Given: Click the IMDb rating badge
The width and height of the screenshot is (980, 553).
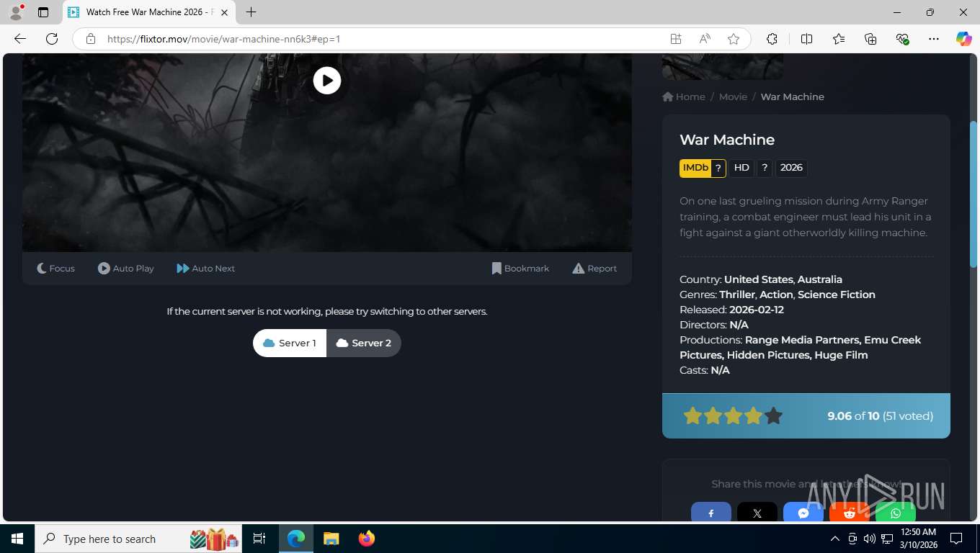Looking at the screenshot, I should (703, 168).
